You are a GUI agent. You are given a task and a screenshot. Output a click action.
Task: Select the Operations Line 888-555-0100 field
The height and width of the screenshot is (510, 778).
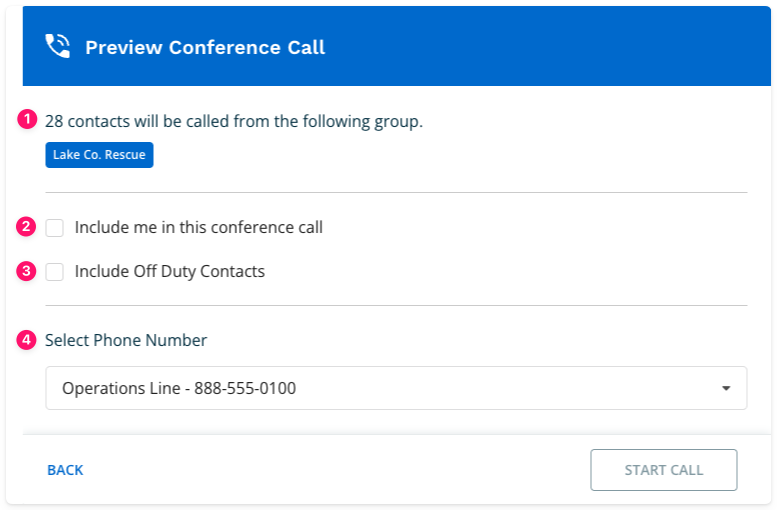pyautogui.click(x=396, y=388)
